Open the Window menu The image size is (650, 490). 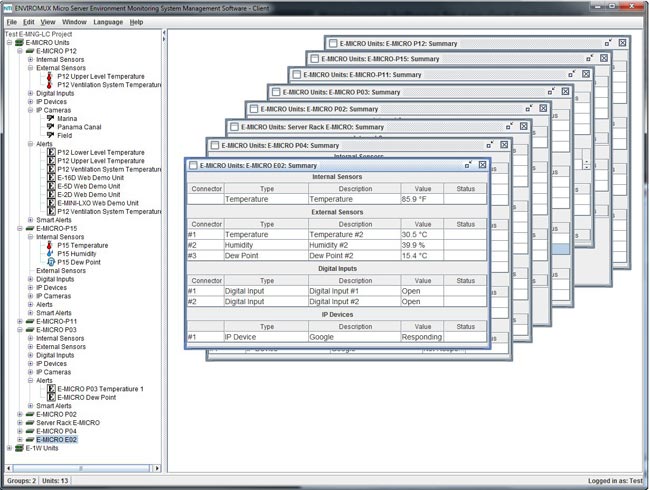point(74,22)
